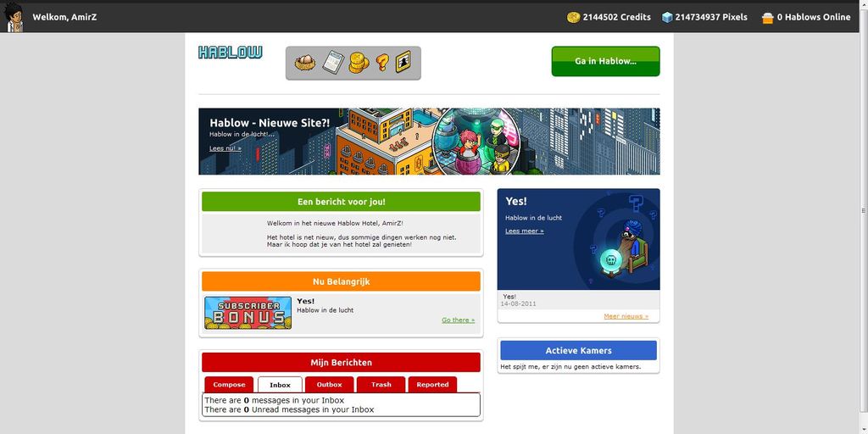Click the 'Meer nieuws »' link
The width and height of the screenshot is (868, 434).
point(626,316)
